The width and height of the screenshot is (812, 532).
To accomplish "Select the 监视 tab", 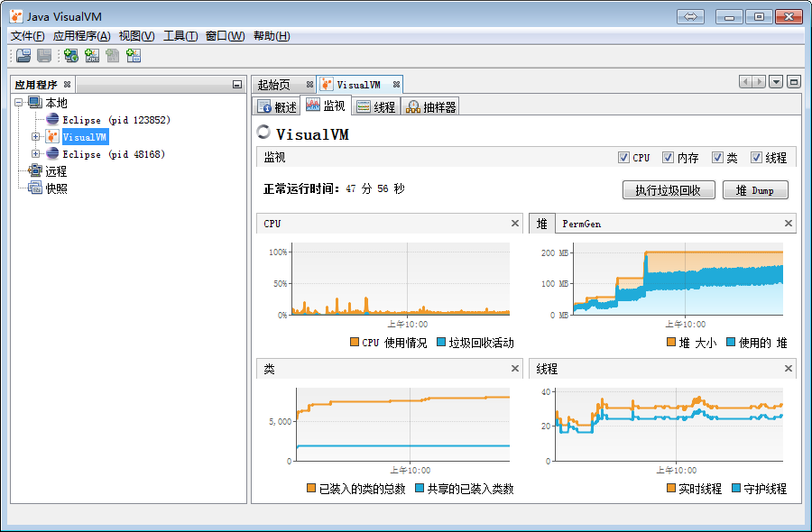I will coord(326,105).
